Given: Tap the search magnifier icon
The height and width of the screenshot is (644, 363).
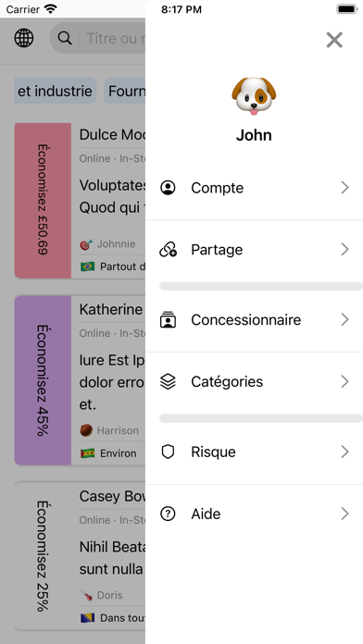Looking at the screenshot, I should tap(65, 38).
